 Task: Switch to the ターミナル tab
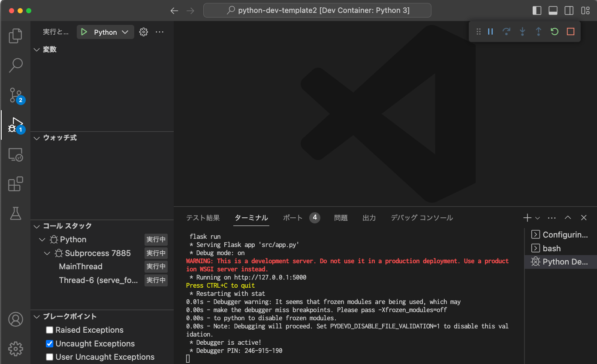(251, 218)
